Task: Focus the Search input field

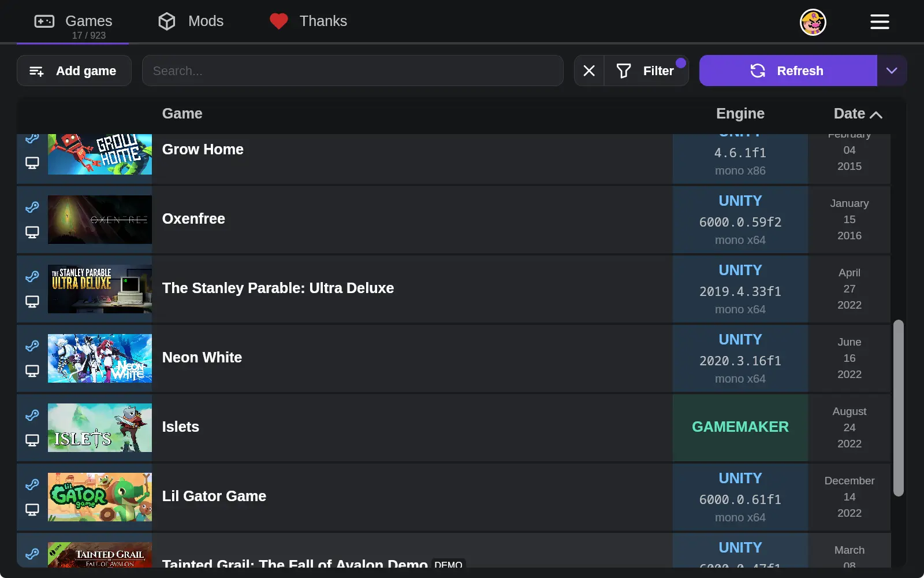Action: point(353,71)
